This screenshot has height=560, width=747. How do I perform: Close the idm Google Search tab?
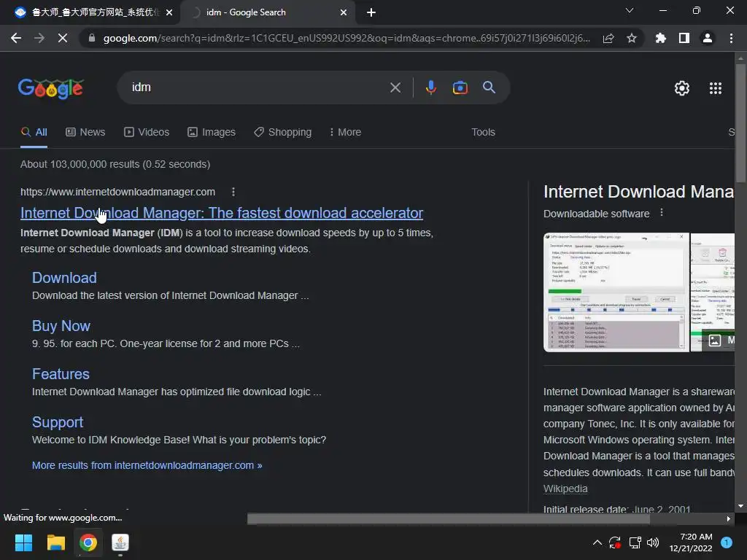[x=344, y=12]
